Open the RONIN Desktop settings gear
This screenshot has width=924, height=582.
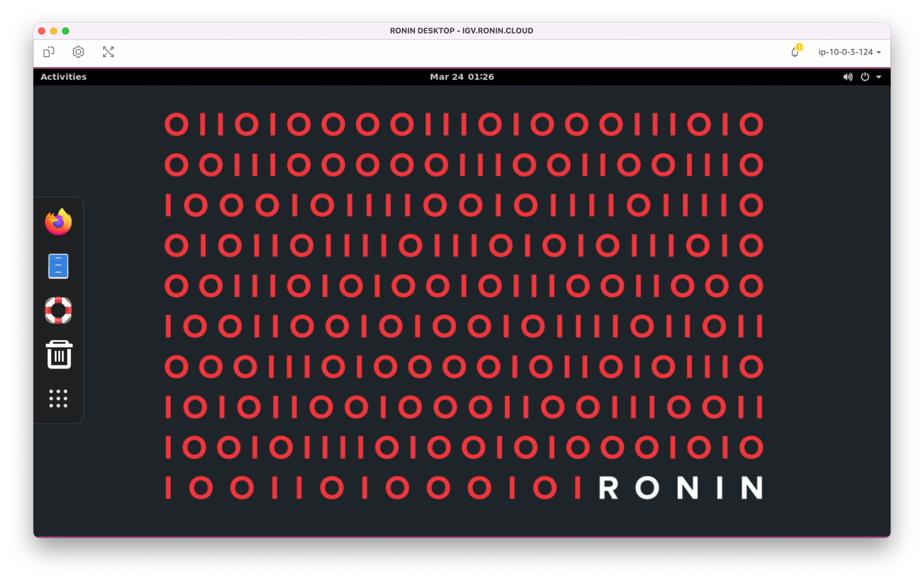click(x=78, y=52)
